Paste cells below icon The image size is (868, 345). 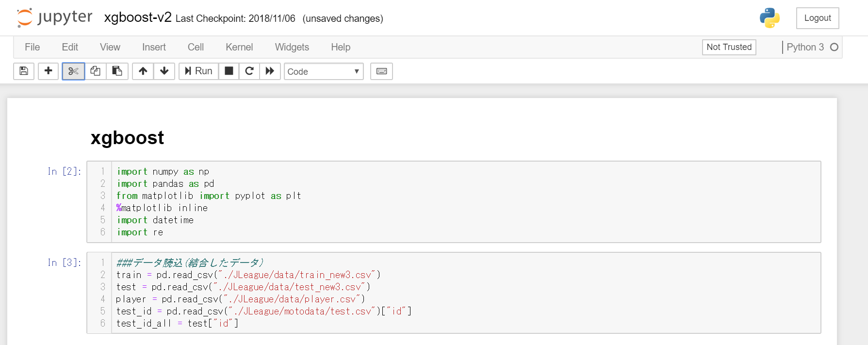tap(117, 71)
